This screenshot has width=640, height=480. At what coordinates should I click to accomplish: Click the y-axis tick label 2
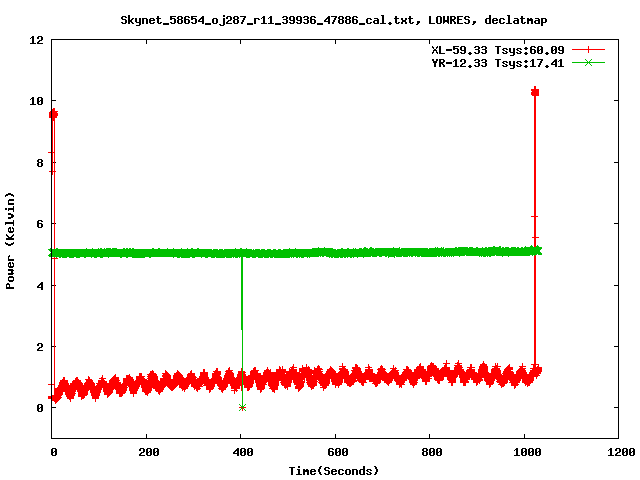pyautogui.click(x=40, y=347)
